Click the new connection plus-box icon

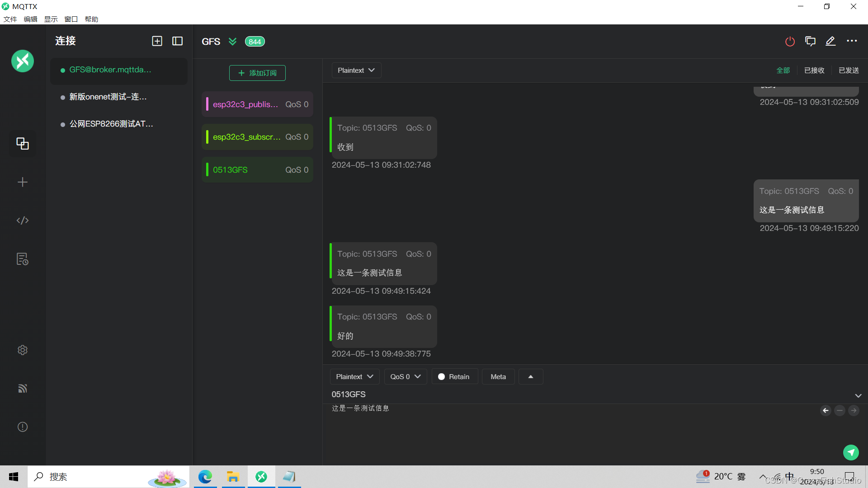point(157,41)
